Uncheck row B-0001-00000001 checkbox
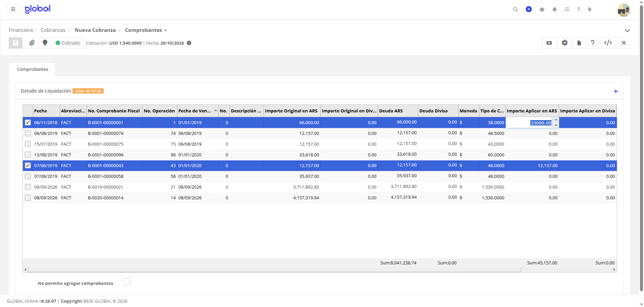This screenshot has width=644, height=307. tap(28, 122)
